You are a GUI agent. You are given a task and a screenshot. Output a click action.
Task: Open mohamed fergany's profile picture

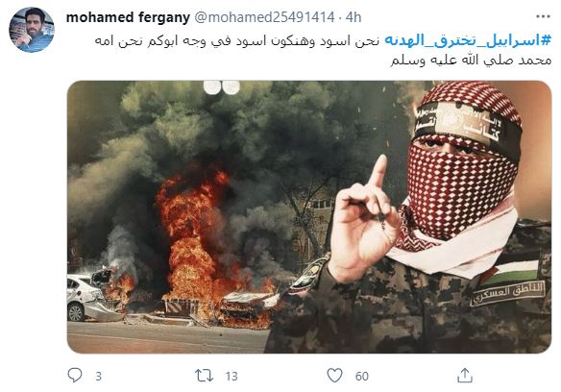pyautogui.click(x=32, y=30)
